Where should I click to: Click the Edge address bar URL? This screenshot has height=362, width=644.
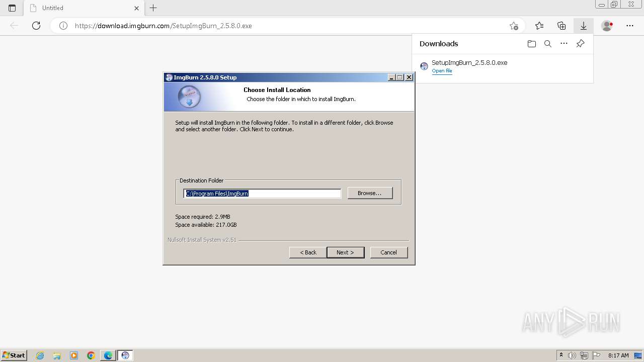[x=164, y=26]
